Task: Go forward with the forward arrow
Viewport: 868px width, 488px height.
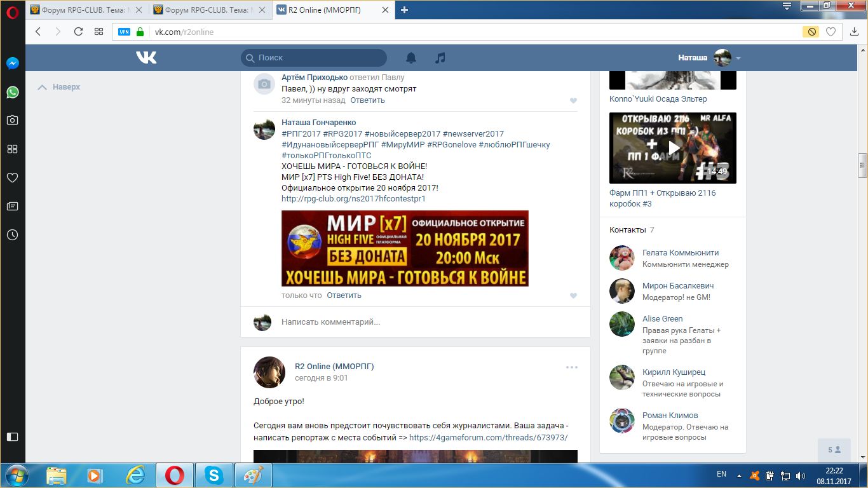Action: pyautogui.click(x=58, y=32)
